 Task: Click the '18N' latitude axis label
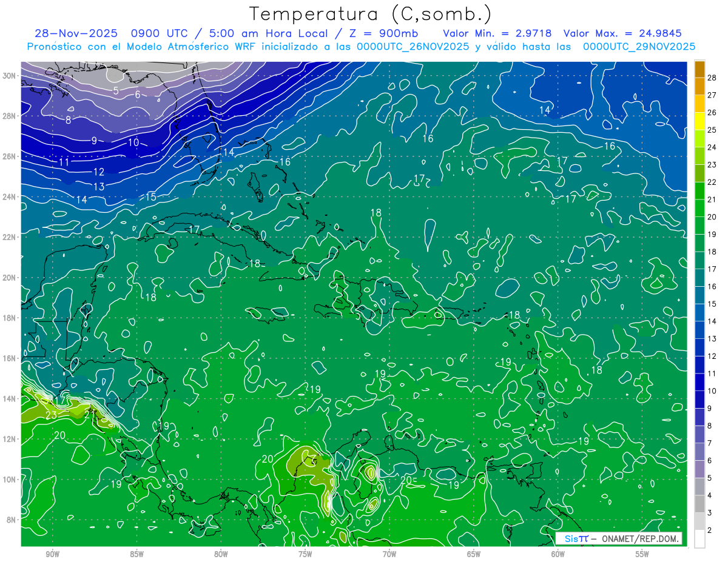click(10, 318)
